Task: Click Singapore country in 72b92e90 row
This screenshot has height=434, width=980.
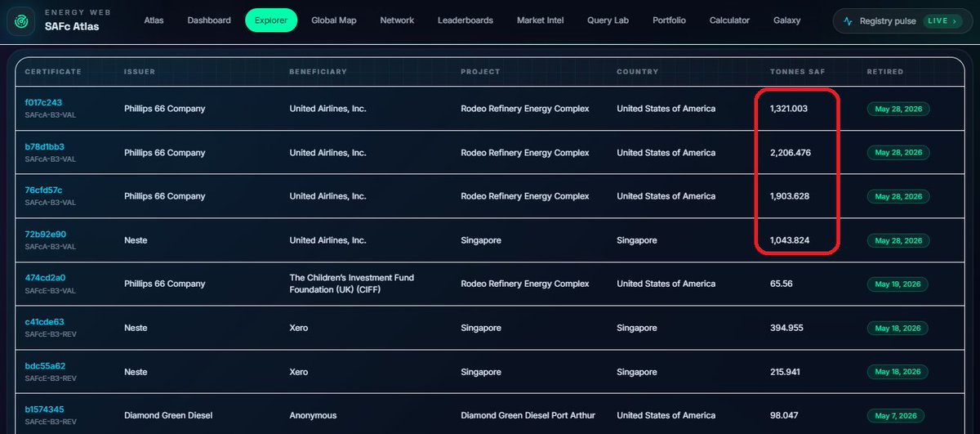Action: pos(637,240)
